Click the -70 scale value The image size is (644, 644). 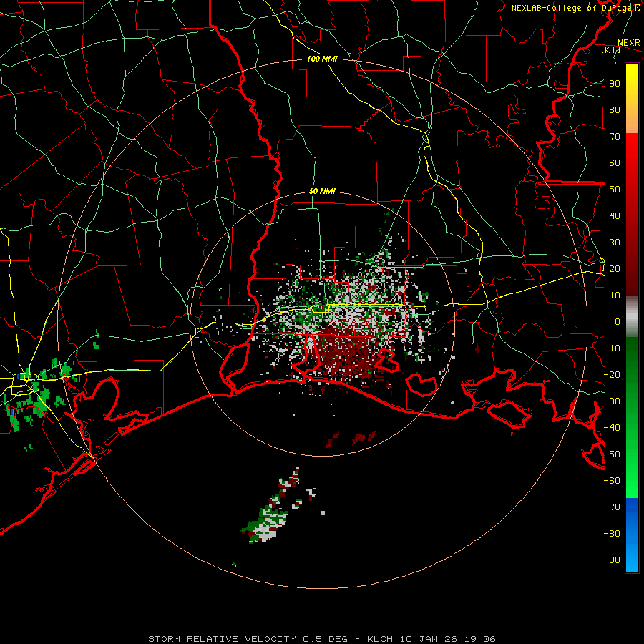[x=612, y=507]
